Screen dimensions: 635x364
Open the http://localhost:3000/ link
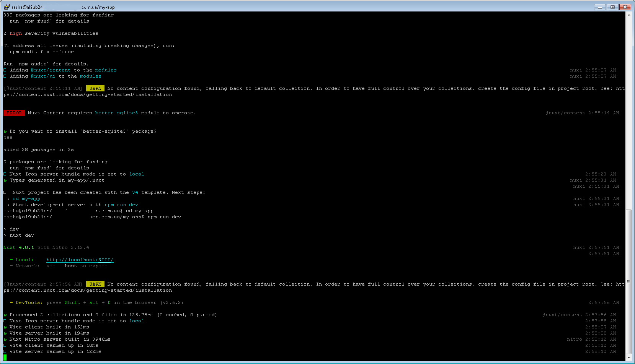[80, 260]
